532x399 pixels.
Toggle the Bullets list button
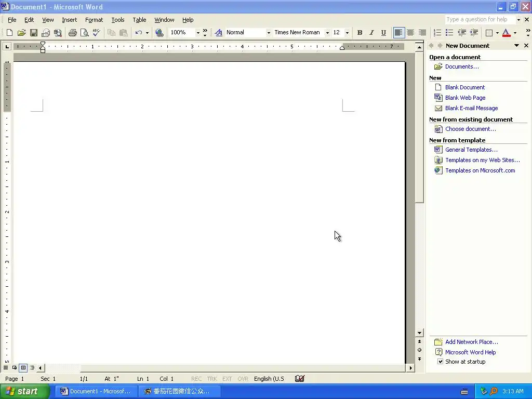pos(449,33)
